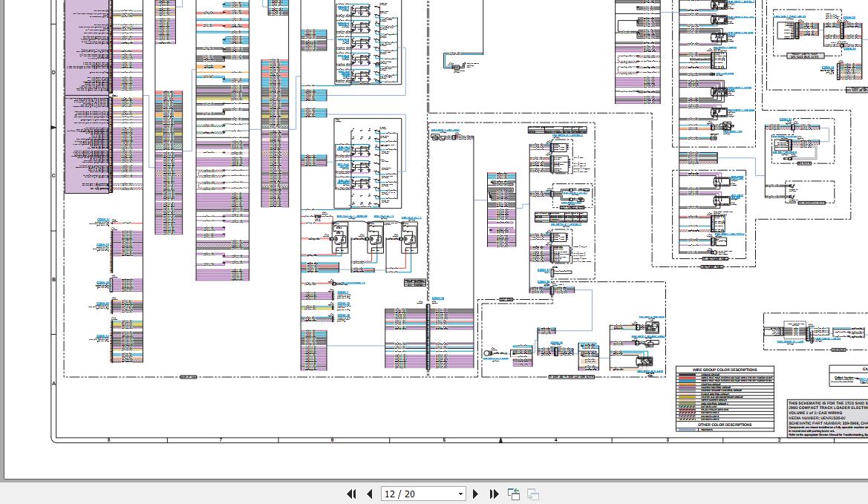Image resolution: width=868 pixels, height=504 pixels.
Task: Click the row letter C on the left border
Action: click(53, 174)
